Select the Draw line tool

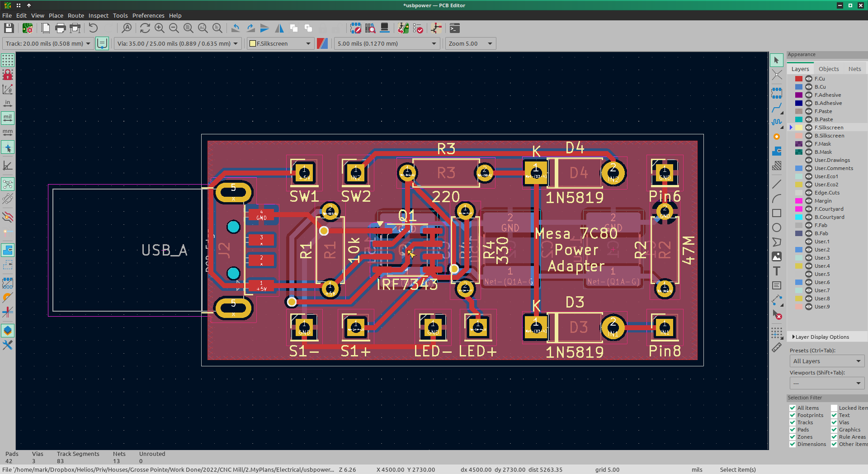click(x=776, y=184)
